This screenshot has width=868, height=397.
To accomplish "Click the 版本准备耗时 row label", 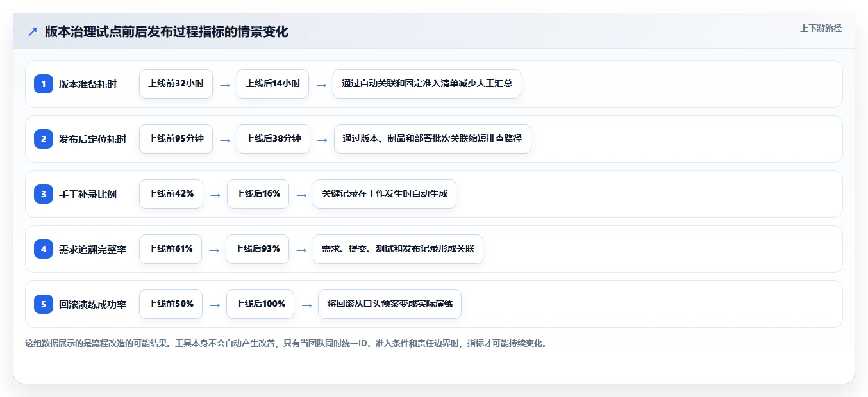I will [88, 84].
